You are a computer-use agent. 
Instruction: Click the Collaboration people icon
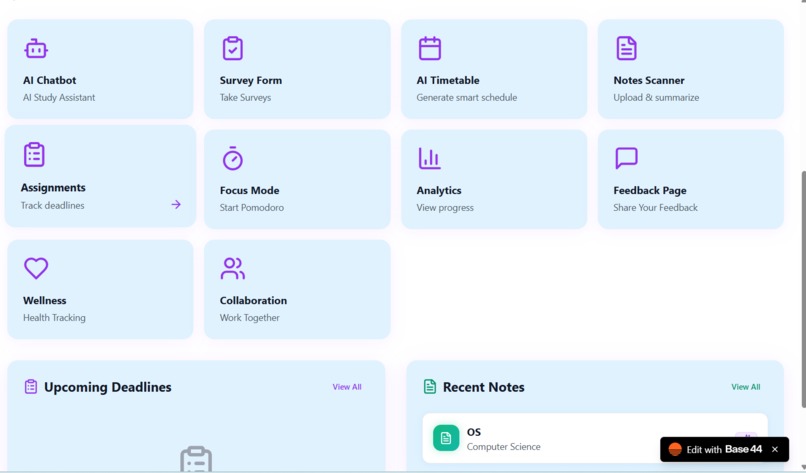233,268
